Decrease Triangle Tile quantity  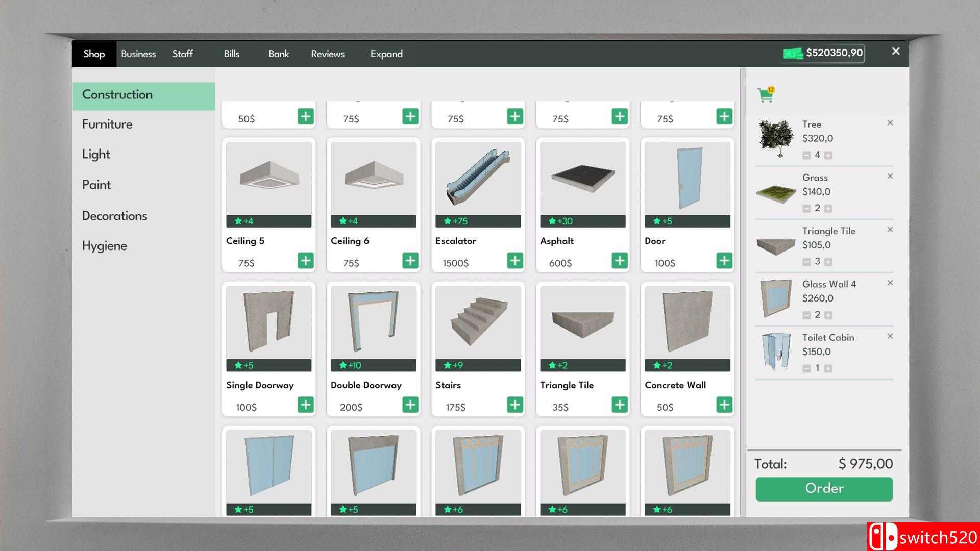pos(806,262)
